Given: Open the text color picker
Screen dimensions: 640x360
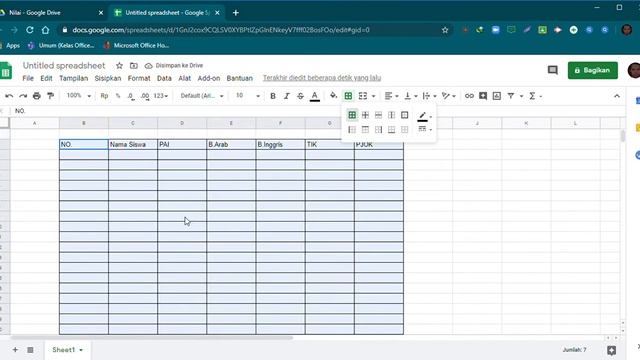Looking at the screenshot, I should pyautogui.click(x=315, y=96).
